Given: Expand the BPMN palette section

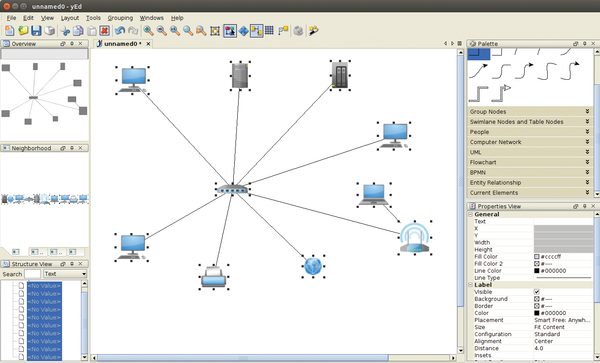Looking at the screenshot, I should click(530, 172).
